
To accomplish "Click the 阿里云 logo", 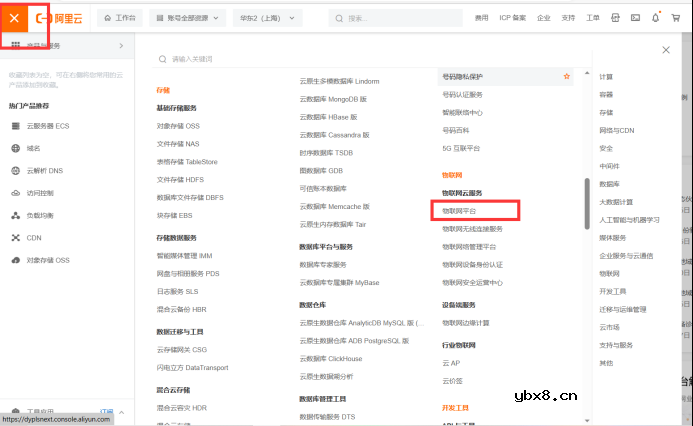I will [59, 18].
